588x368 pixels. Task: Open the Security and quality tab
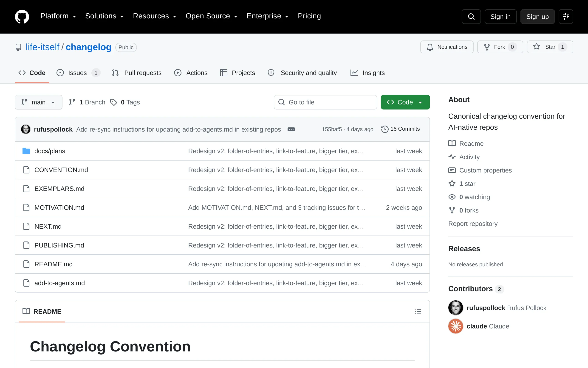tap(302, 73)
